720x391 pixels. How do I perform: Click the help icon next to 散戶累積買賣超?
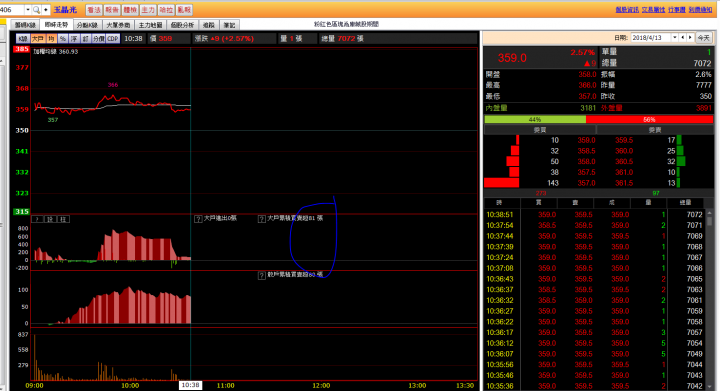click(x=262, y=276)
